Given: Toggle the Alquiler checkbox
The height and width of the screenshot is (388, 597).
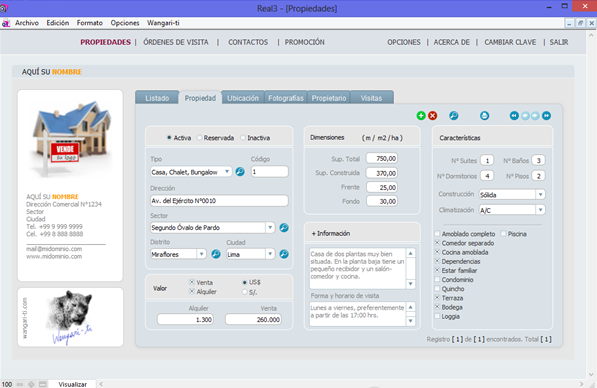Looking at the screenshot, I should [x=192, y=291].
